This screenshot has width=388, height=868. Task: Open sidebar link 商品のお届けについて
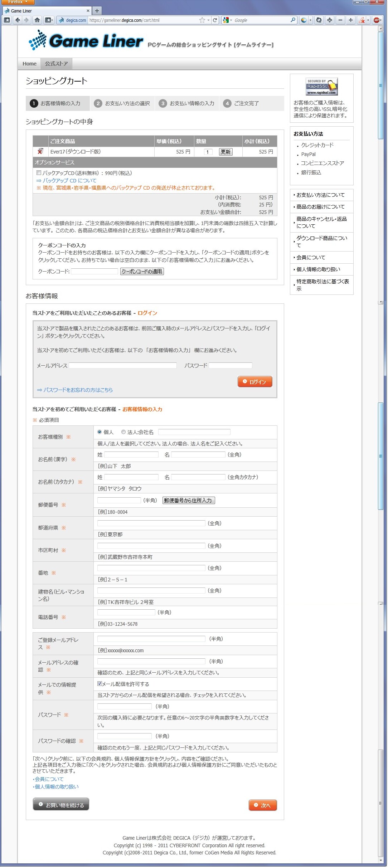[321, 207]
